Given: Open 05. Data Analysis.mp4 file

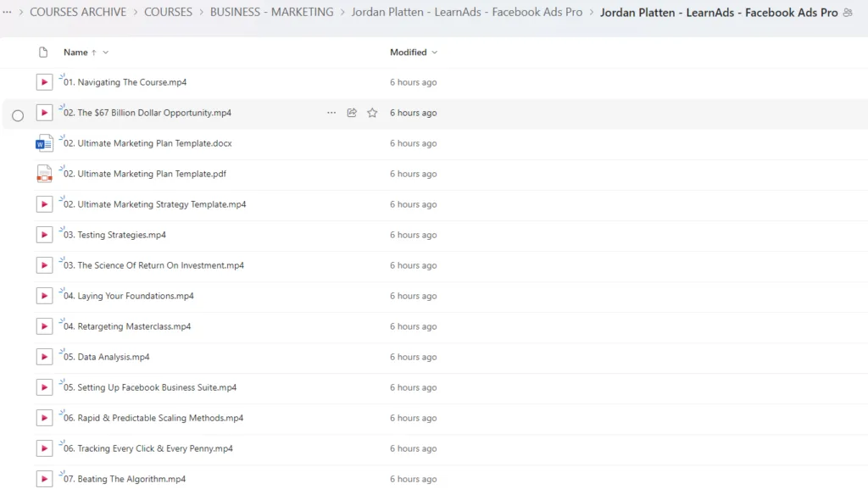Looking at the screenshot, I should (107, 357).
